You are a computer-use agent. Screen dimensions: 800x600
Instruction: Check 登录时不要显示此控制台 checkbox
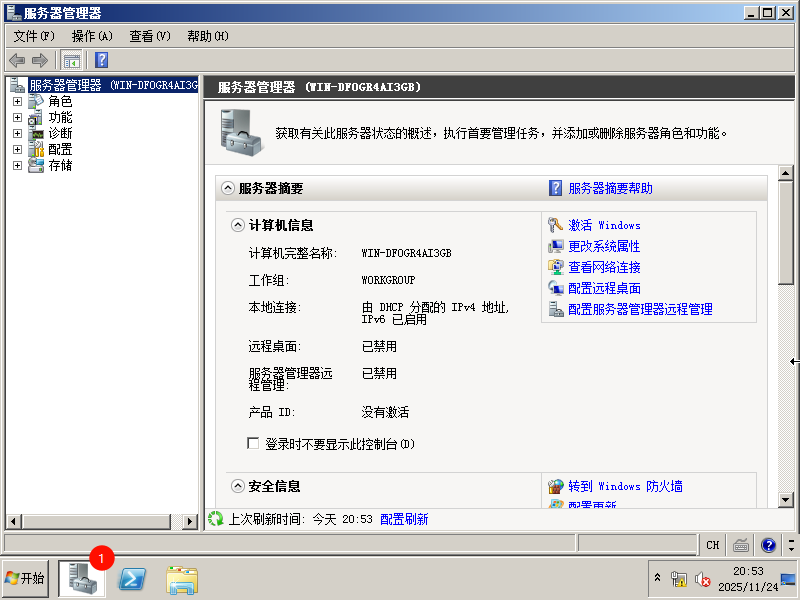tap(253, 443)
